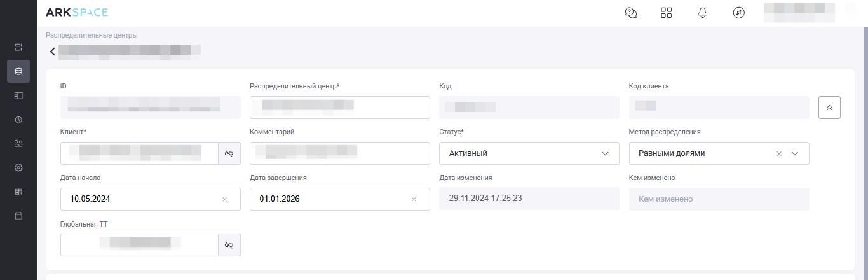This screenshot has height=280, width=868.
Task: Clear the Метод распределения selection
Action: (x=779, y=153)
